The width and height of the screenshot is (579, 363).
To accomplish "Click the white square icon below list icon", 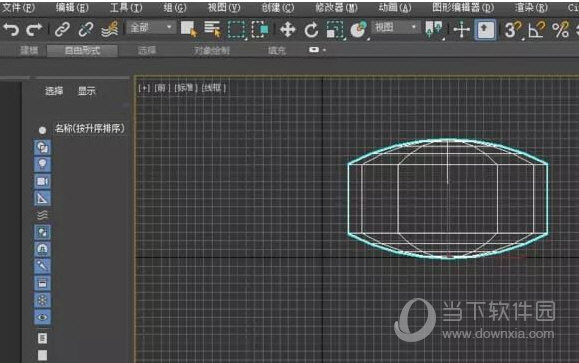I will point(42,355).
